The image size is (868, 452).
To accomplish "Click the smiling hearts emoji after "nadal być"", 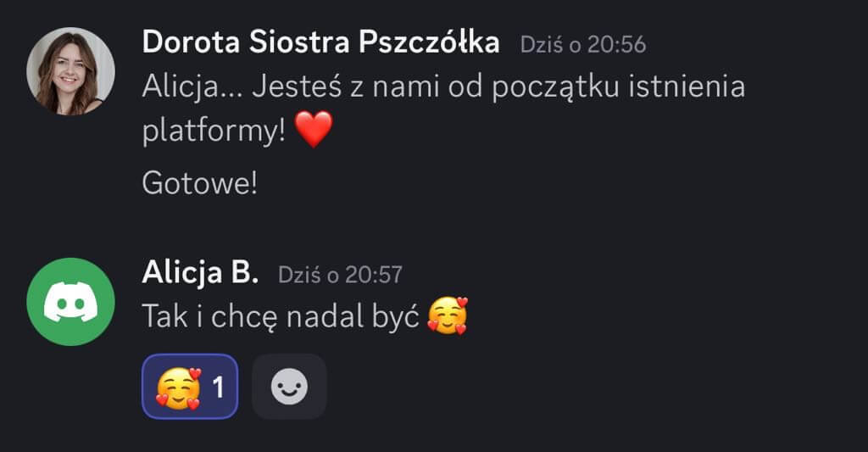I will coord(448,315).
